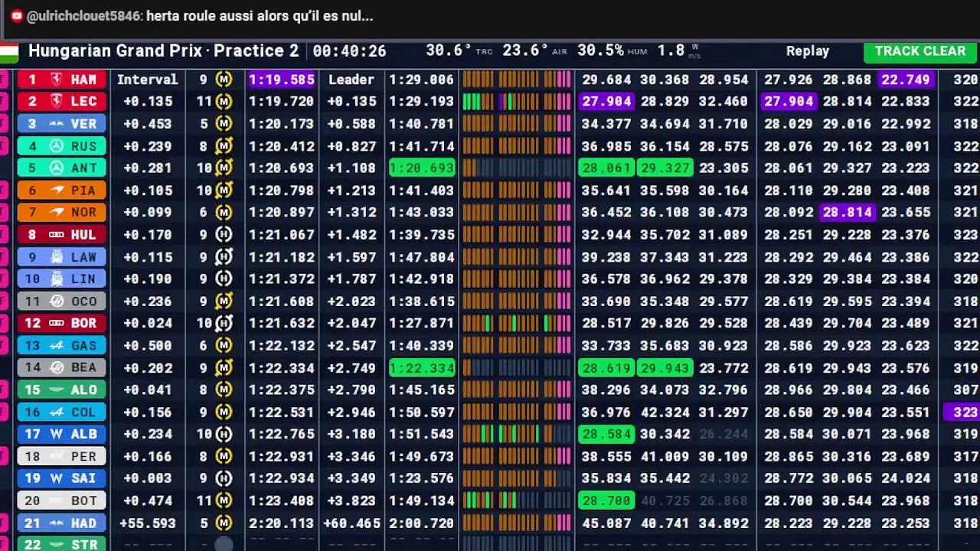Click the medium tyre icon in HAM row
This screenshot has width=980, height=551.
224,79
